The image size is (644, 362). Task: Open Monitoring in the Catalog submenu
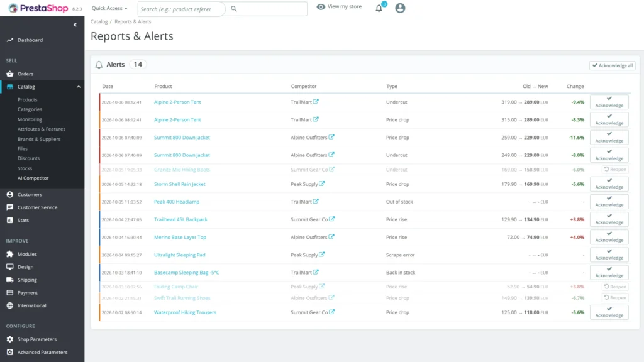30,119
